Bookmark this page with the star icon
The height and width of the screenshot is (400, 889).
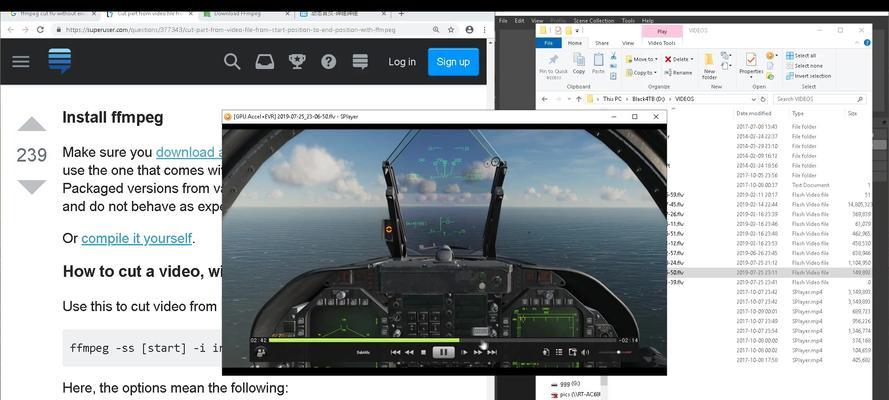click(x=451, y=29)
